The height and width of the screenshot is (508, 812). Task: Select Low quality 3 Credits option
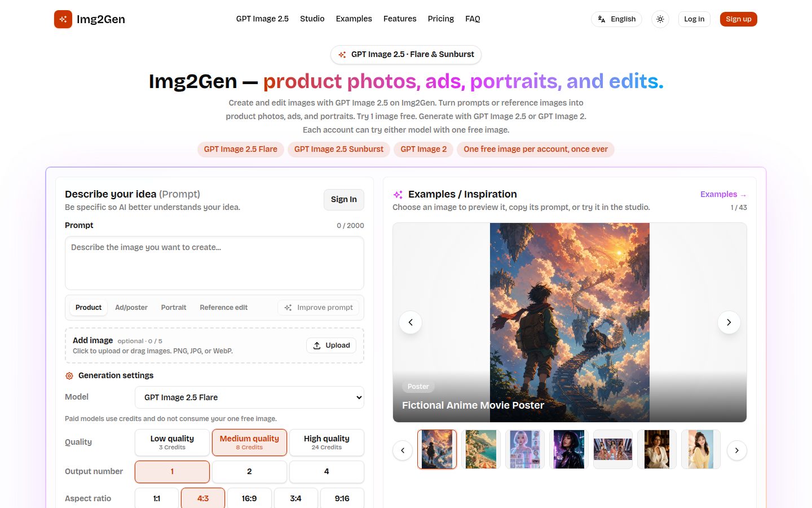click(x=172, y=443)
